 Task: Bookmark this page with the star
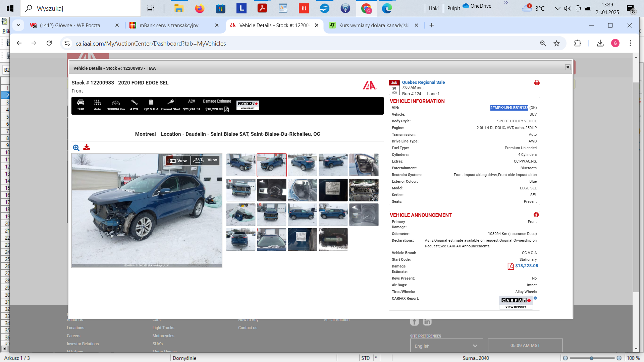point(557,43)
